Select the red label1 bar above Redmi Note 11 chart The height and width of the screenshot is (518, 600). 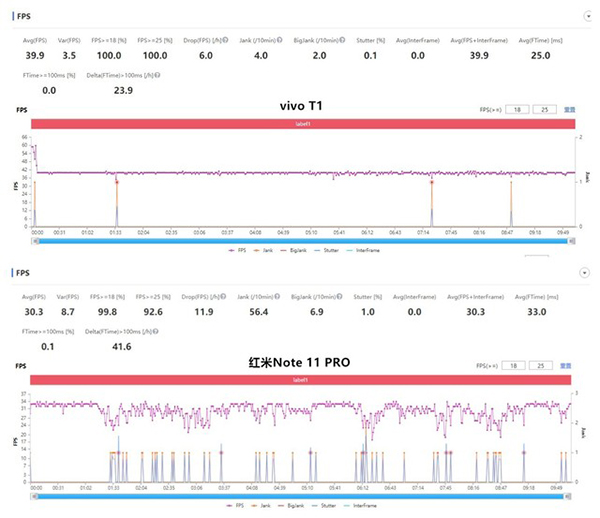click(x=300, y=380)
